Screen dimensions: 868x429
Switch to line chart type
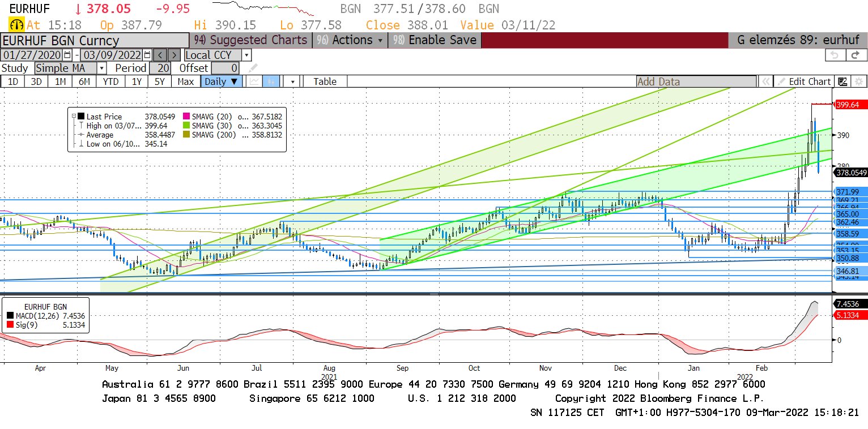254,81
